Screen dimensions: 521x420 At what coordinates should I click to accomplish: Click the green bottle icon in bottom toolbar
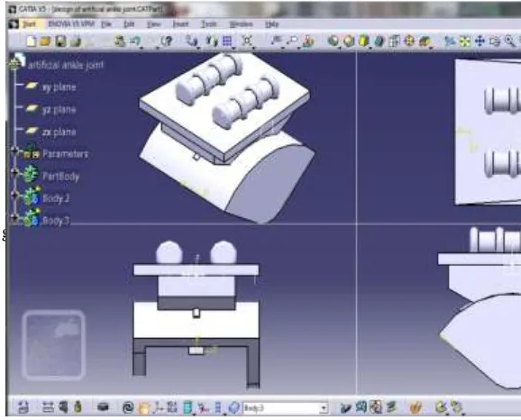78,406
